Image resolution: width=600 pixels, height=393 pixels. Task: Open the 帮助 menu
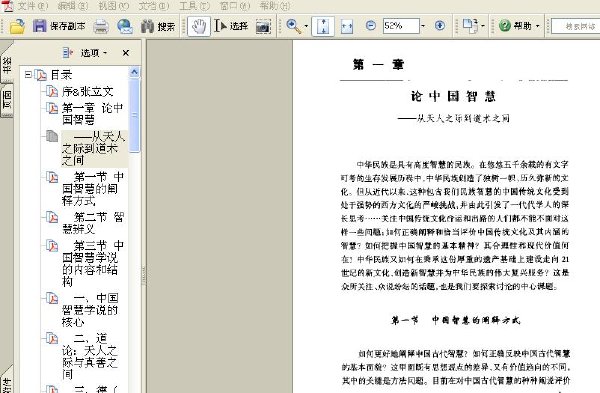coord(274,6)
